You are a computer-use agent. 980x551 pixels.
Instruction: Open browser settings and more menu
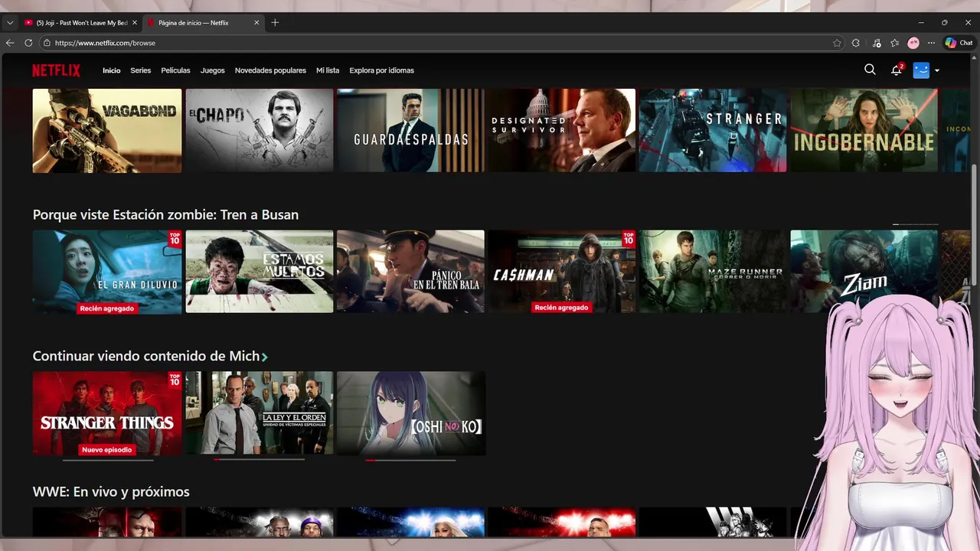[931, 43]
